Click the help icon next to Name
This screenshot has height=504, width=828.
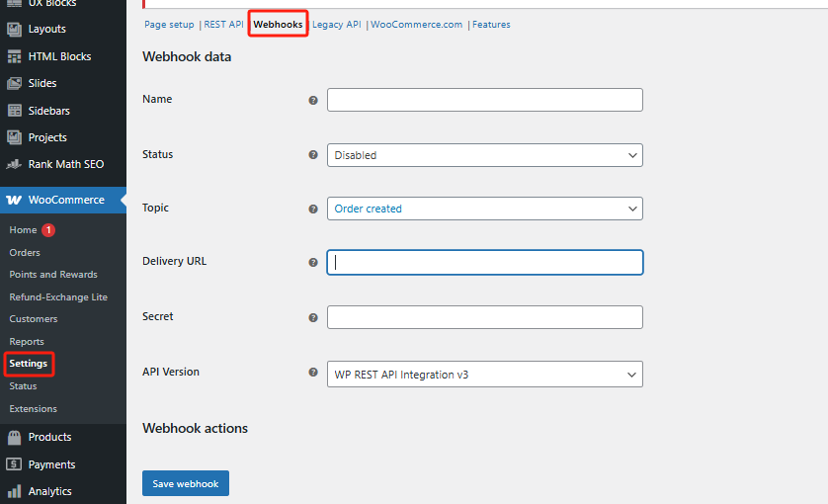pyautogui.click(x=313, y=101)
